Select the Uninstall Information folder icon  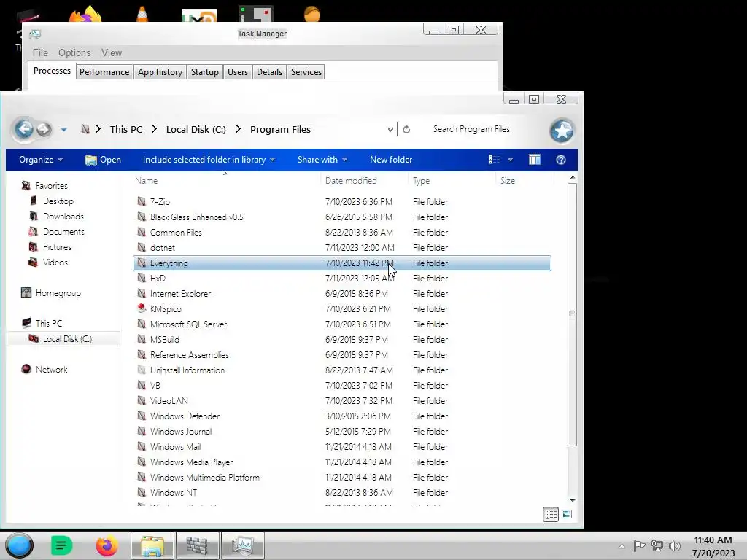(x=142, y=370)
